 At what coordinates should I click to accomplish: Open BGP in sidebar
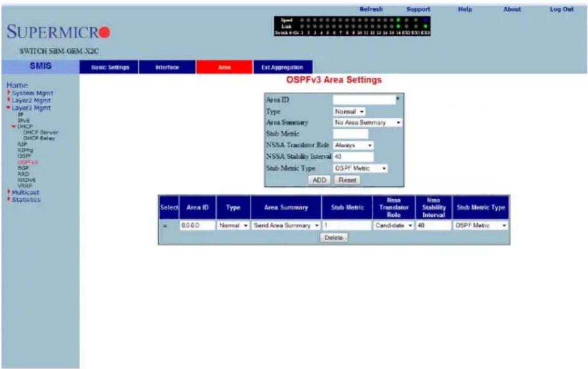(22, 168)
